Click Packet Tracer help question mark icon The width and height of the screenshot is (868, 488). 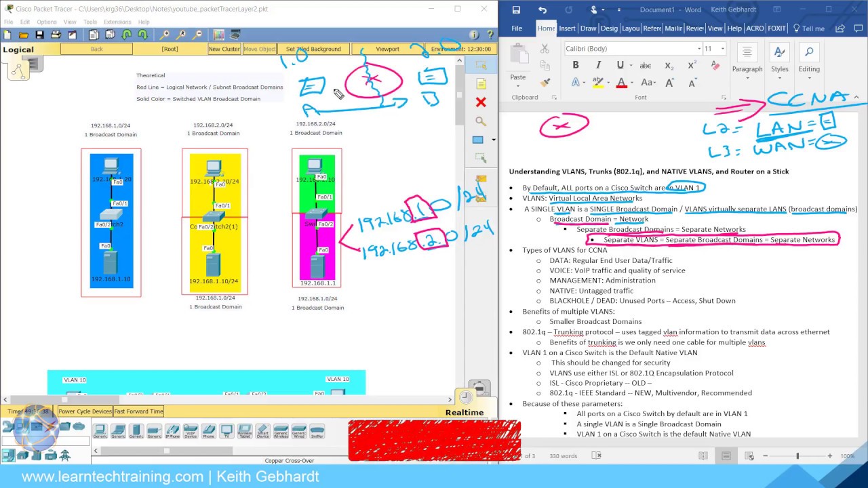pyautogui.click(x=490, y=35)
